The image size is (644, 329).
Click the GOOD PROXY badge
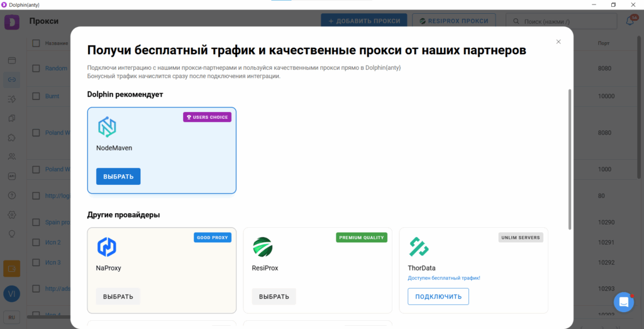point(213,237)
